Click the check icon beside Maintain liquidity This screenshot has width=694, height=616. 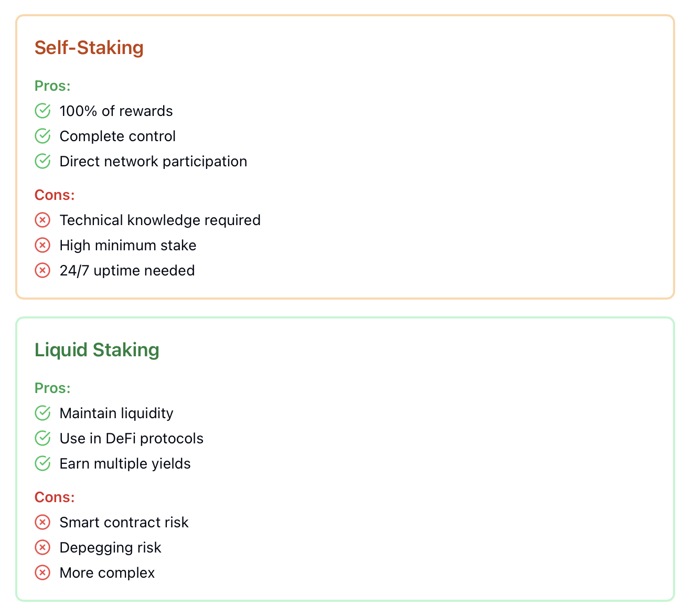[42, 413]
